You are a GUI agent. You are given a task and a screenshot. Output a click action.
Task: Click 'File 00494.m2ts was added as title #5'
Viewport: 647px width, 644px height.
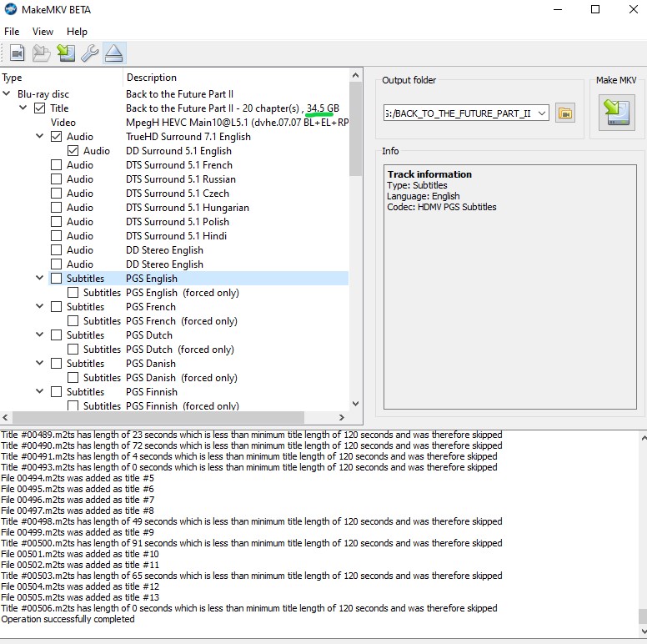pyautogui.click(x=78, y=478)
